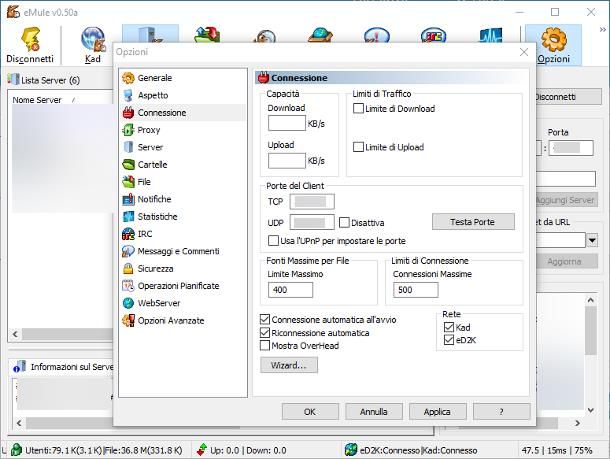Image resolution: width=610 pixels, height=459 pixels.
Task: Click the Upload capacity field
Action: [287, 161]
